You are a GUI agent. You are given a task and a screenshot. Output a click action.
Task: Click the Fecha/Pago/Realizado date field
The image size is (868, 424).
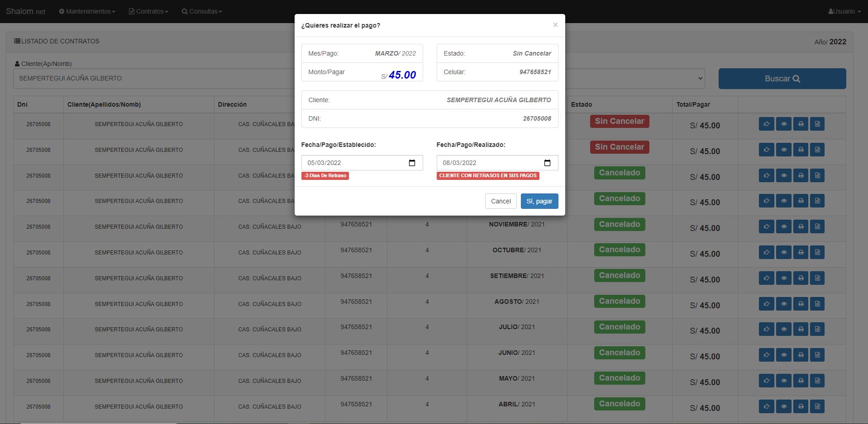click(x=489, y=163)
